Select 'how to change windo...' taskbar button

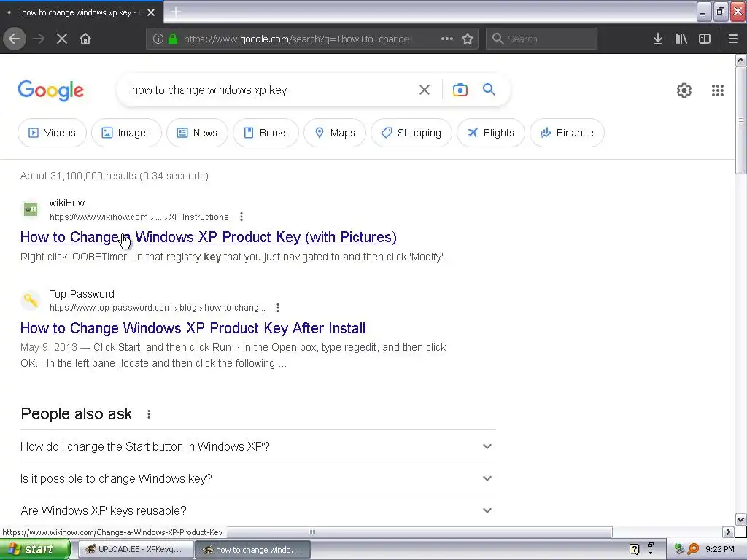coord(253,550)
